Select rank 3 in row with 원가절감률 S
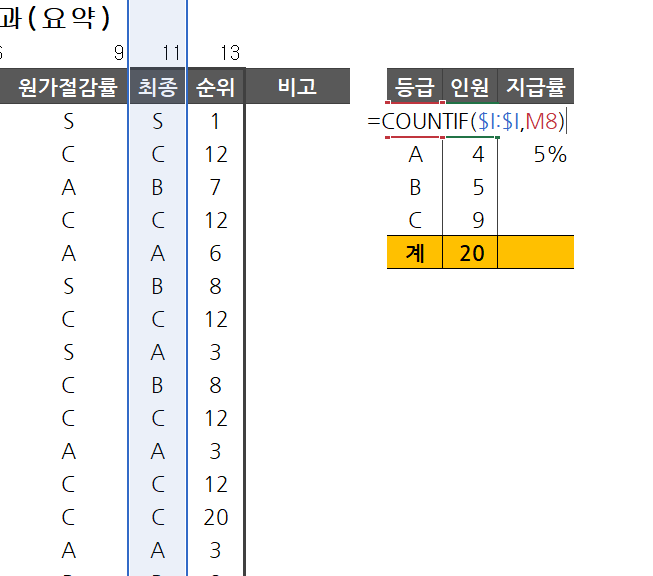This screenshot has height=576, width=653. pyautogui.click(x=215, y=352)
